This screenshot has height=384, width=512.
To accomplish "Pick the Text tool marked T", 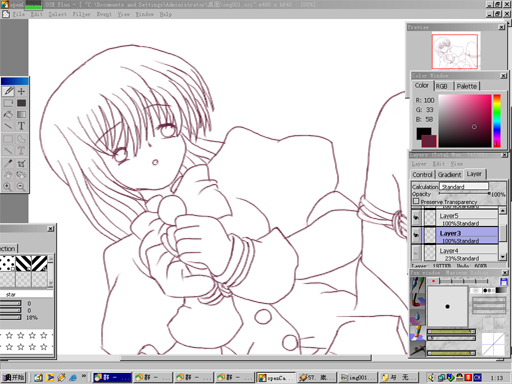I will pyautogui.click(x=21, y=126).
